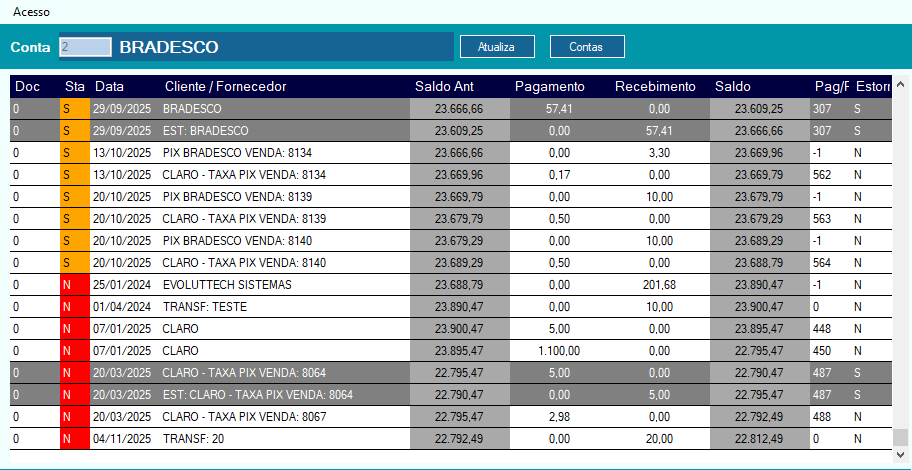Click the date 04/11/2025
Screen dimensions: 912x470
point(122,439)
